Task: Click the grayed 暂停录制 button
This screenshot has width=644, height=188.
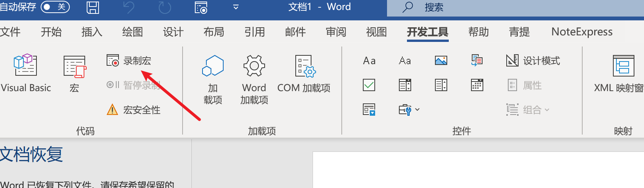Action: point(133,85)
